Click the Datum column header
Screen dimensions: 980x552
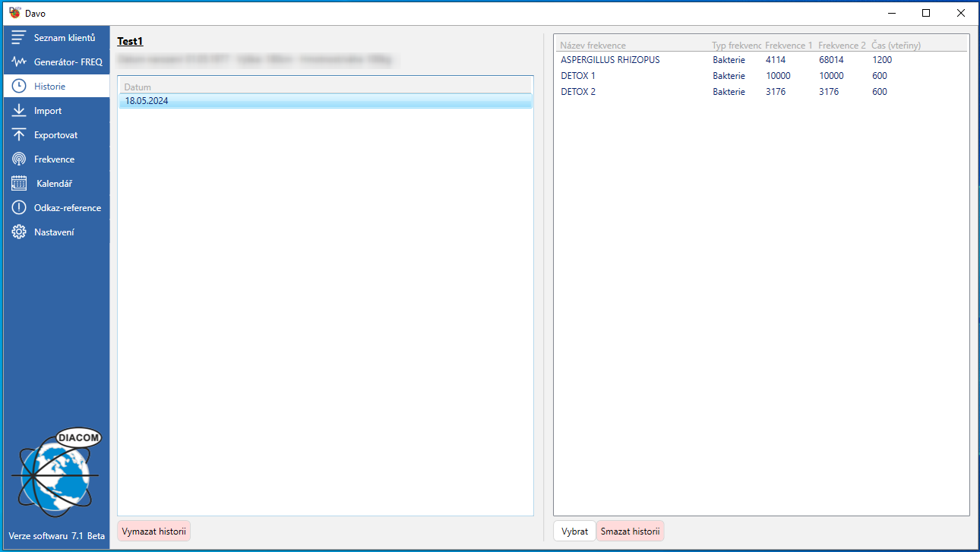(138, 87)
